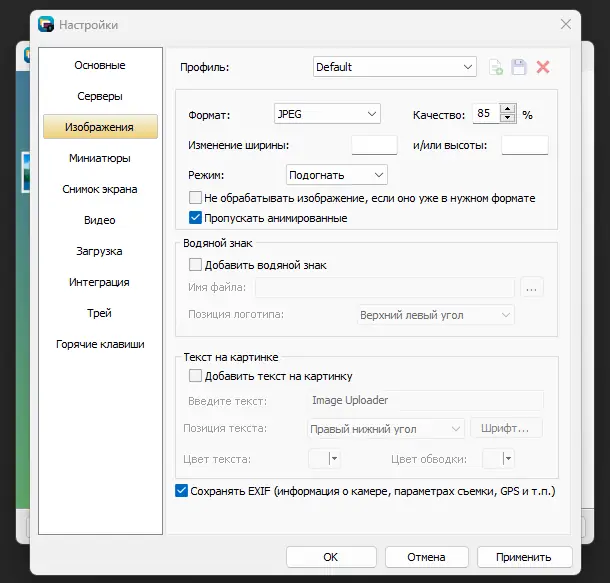Open the 'Цвет обводки' color picker
The image size is (610, 583).
tap(498, 459)
